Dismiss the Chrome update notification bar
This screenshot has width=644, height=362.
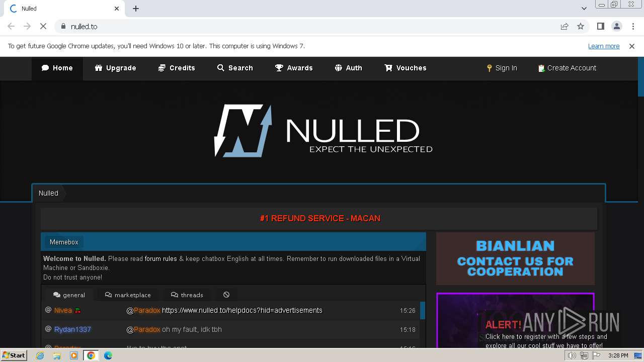(x=632, y=46)
